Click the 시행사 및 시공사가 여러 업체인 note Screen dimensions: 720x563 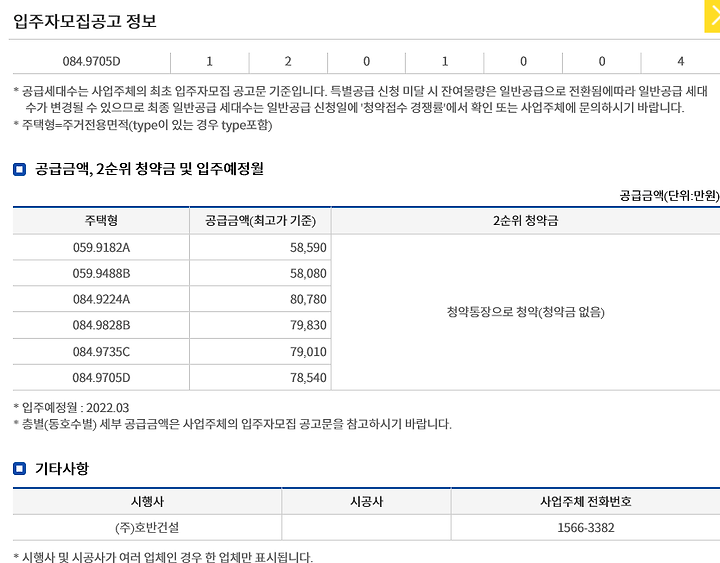pyautogui.click(x=163, y=557)
